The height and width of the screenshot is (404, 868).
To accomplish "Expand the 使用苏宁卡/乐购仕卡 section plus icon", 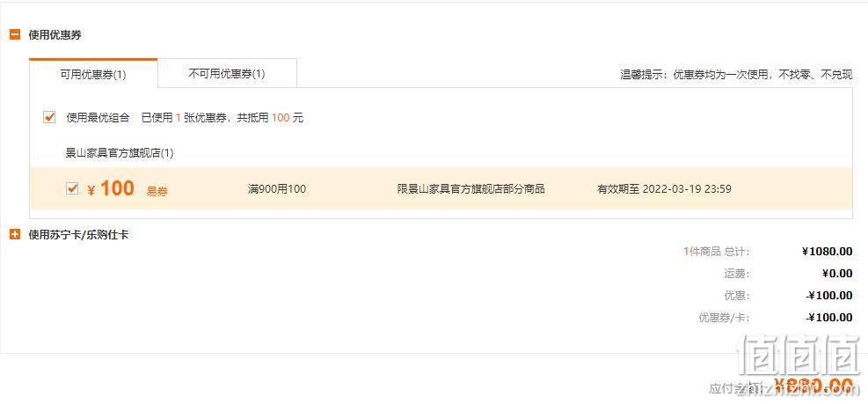I will pyautogui.click(x=15, y=235).
